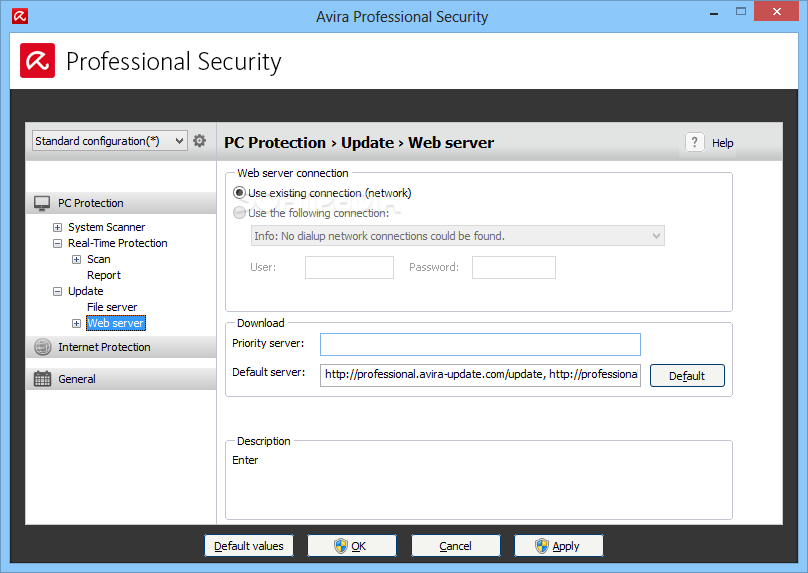Select Report under Real-Time Protection
Image resolution: width=808 pixels, height=573 pixels.
(104, 275)
